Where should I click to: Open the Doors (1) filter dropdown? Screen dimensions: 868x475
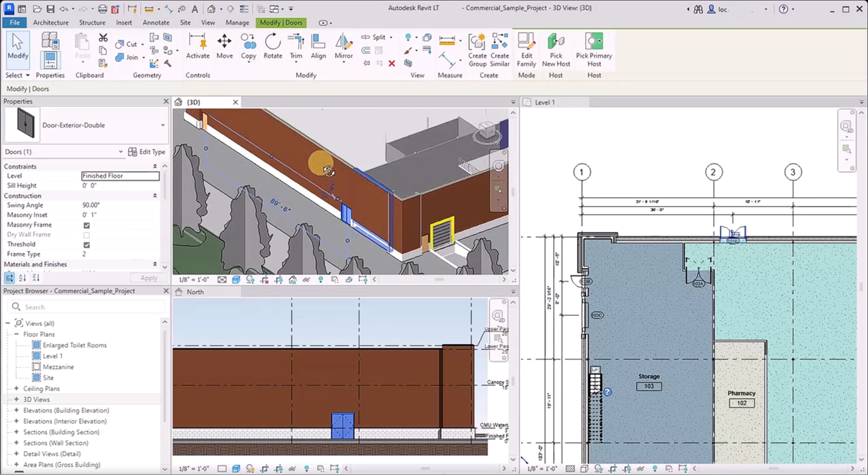121,152
